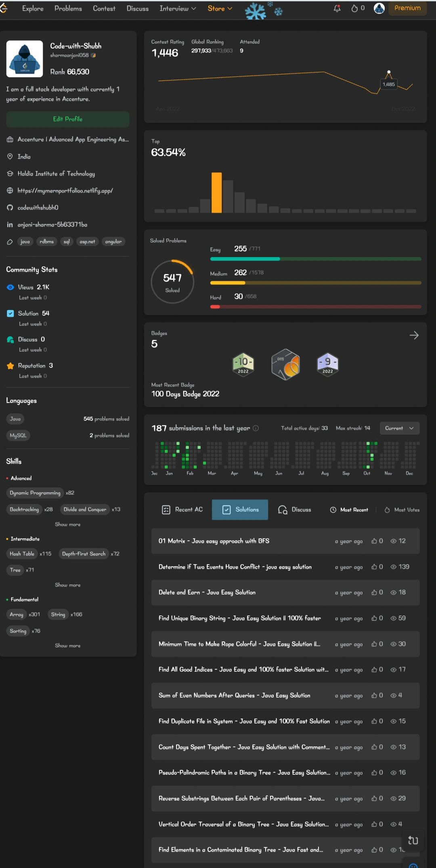Open the user avatar menu in navbar

379,8
